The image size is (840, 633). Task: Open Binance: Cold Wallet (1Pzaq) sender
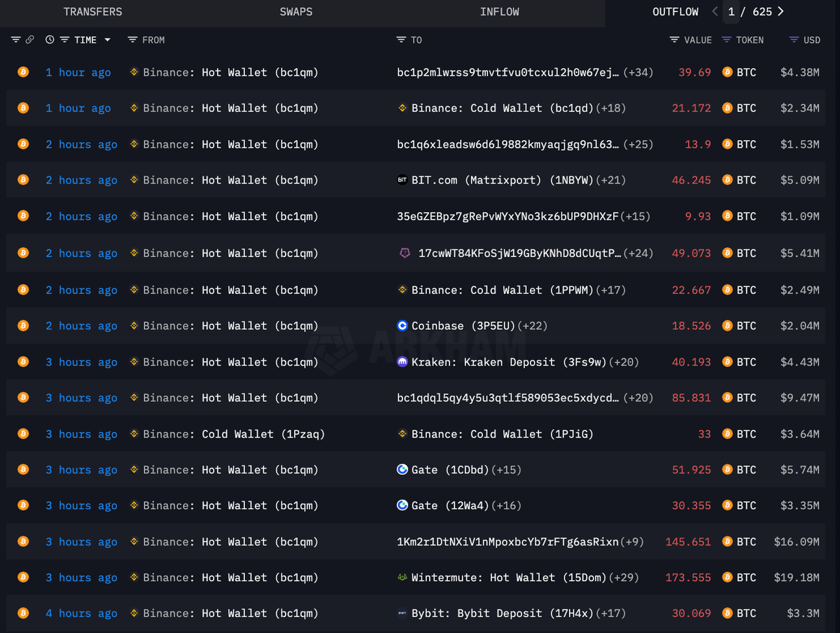(x=234, y=434)
